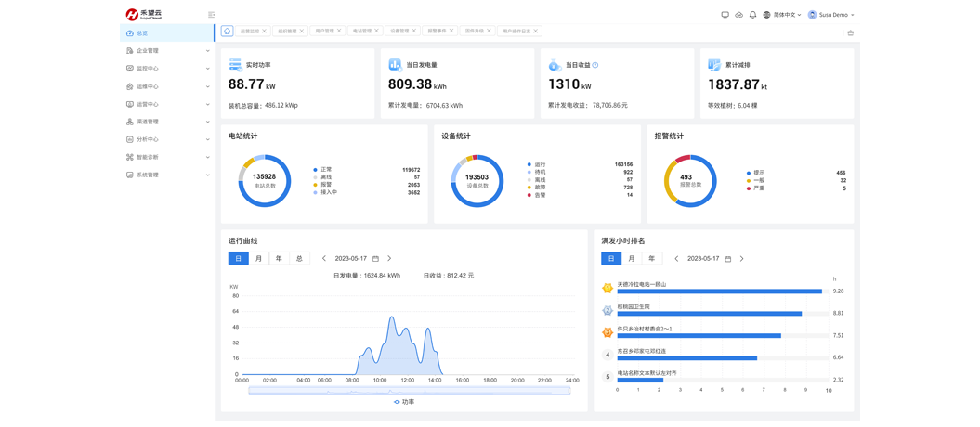This screenshot has width=980, height=427.
Task: Switch 运行曲线 chart to 年 view
Action: click(x=279, y=259)
